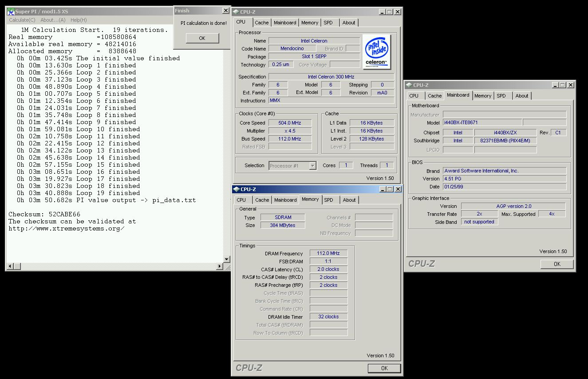Click the 504.0 MHz core speed value
588x379 pixels.
[290, 123]
